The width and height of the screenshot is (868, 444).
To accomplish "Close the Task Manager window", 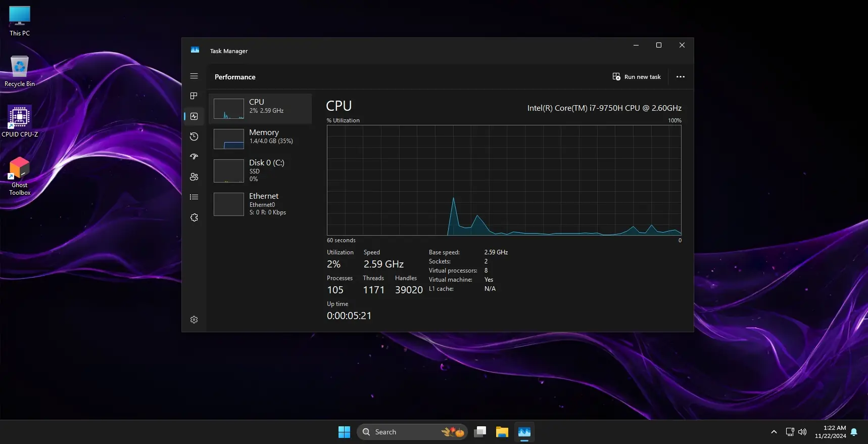I will [x=682, y=45].
